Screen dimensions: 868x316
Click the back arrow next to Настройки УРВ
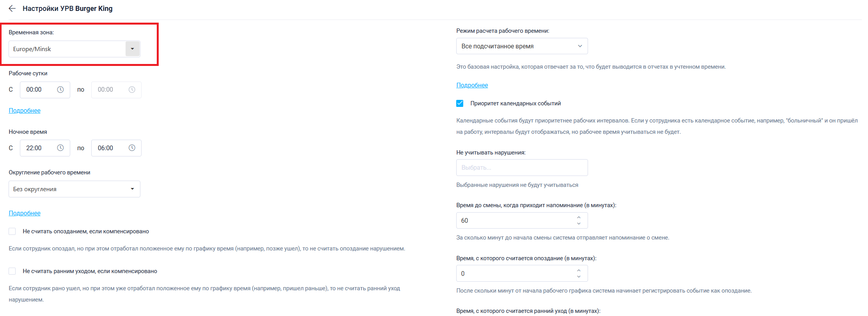[12, 9]
